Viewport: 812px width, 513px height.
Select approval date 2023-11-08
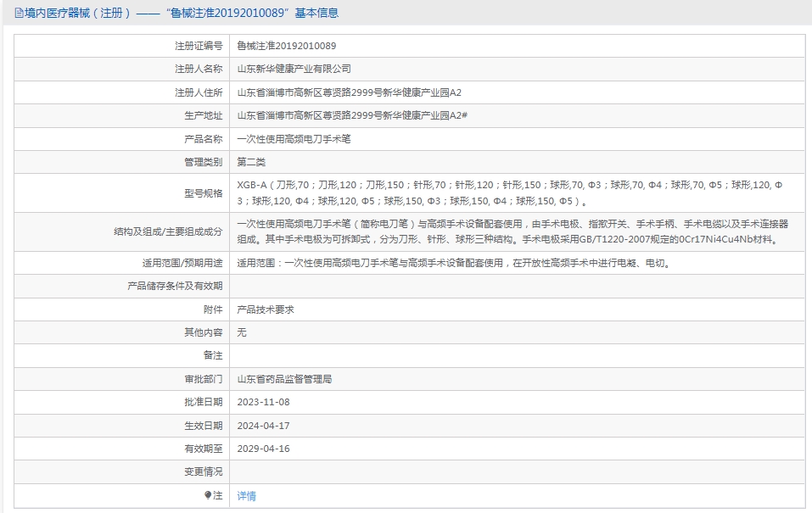click(x=264, y=402)
